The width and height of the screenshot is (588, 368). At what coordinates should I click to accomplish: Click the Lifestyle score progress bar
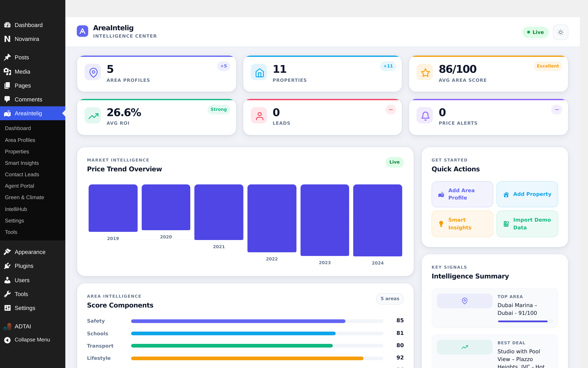[x=257, y=358]
